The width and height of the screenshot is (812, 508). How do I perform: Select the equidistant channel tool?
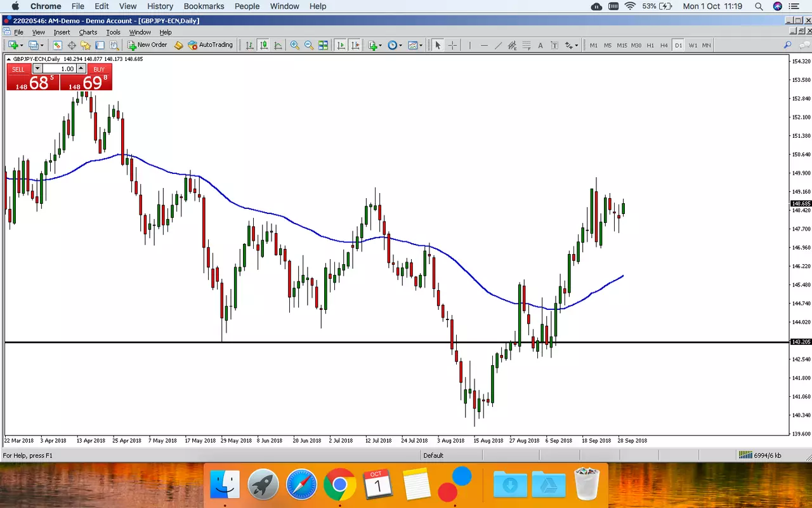(x=512, y=45)
